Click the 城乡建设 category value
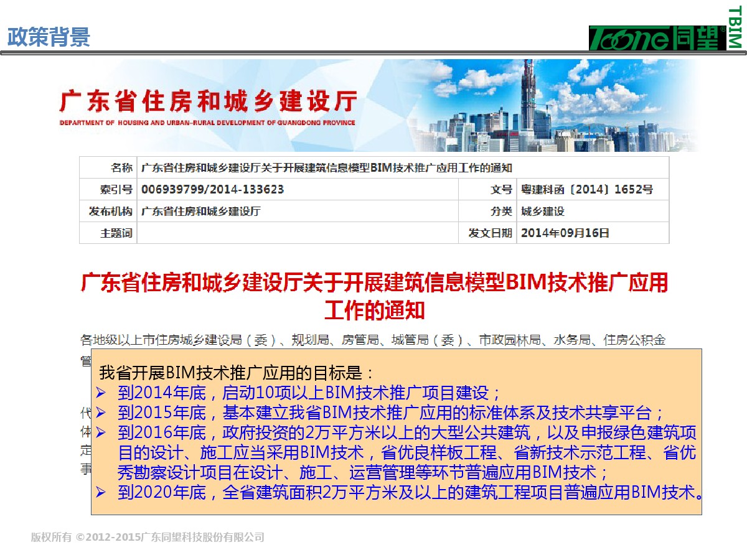 point(542,212)
